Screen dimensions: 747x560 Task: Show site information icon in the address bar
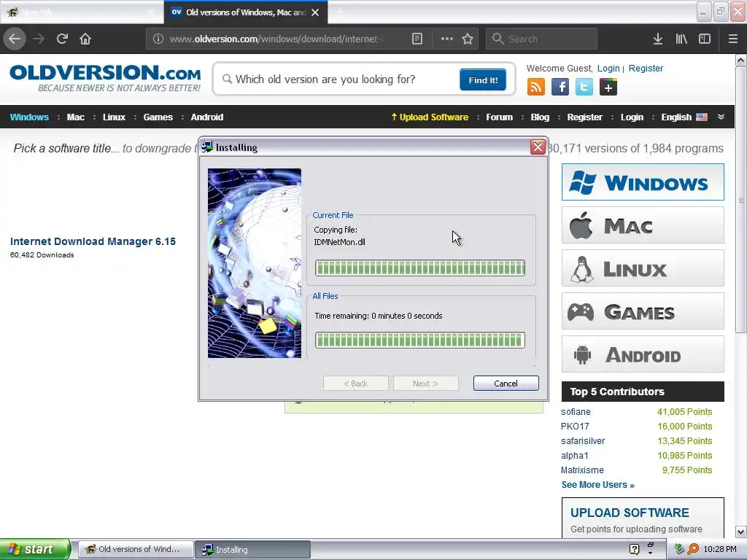(158, 39)
